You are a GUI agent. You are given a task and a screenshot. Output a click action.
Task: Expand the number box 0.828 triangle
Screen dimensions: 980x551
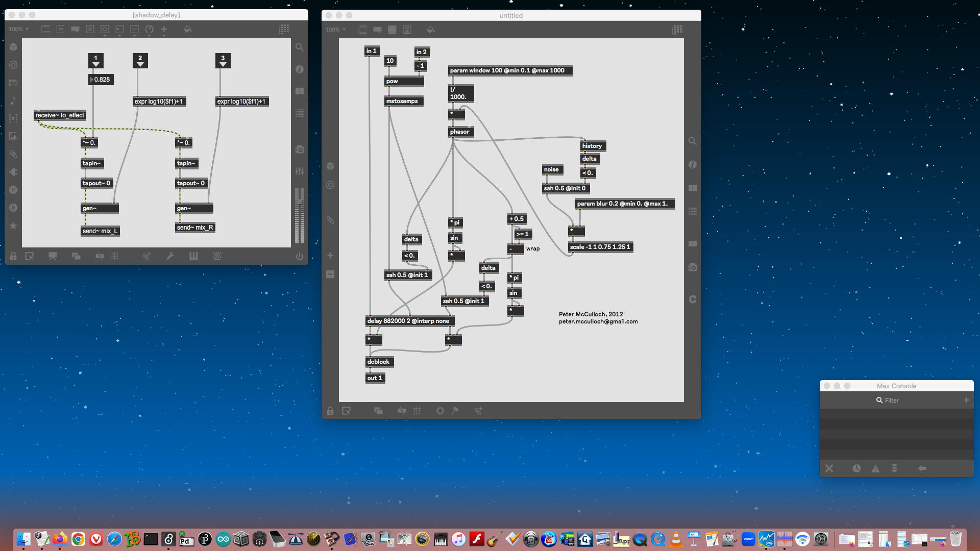pyautogui.click(x=92, y=80)
